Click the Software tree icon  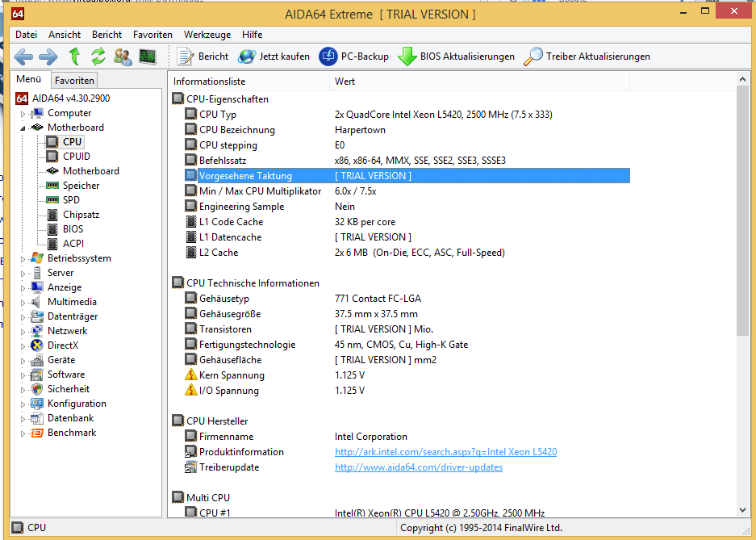click(36, 375)
